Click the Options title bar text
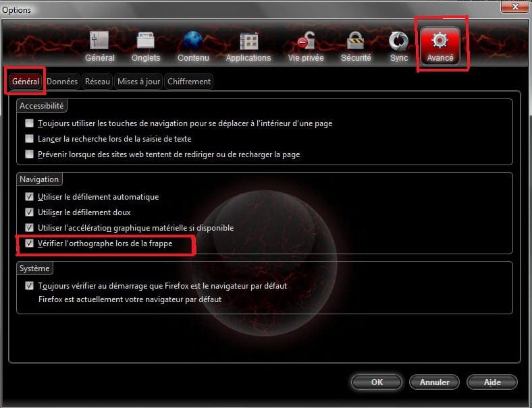This screenshot has height=408, width=532. [x=16, y=10]
